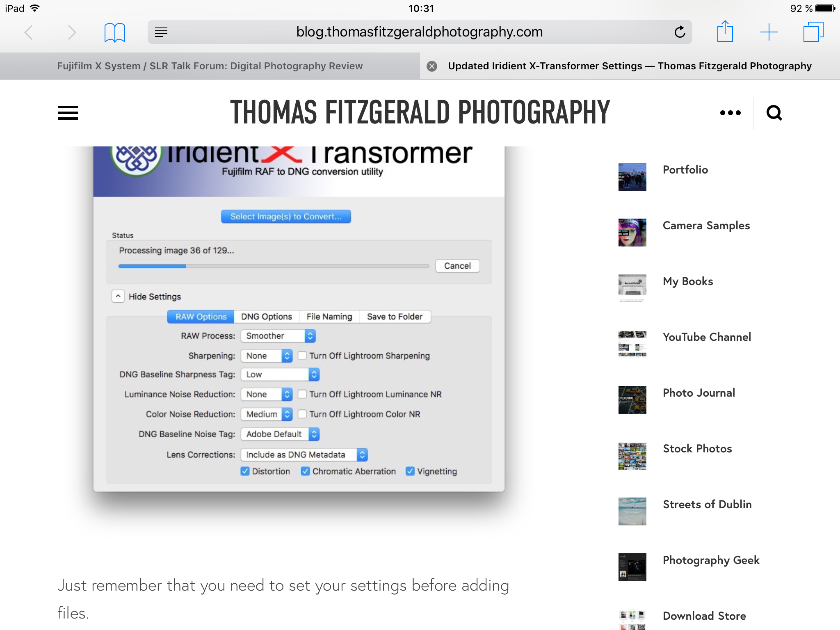Click the Photo Journal thumbnail
The width and height of the screenshot is (840, 630).
632,400
